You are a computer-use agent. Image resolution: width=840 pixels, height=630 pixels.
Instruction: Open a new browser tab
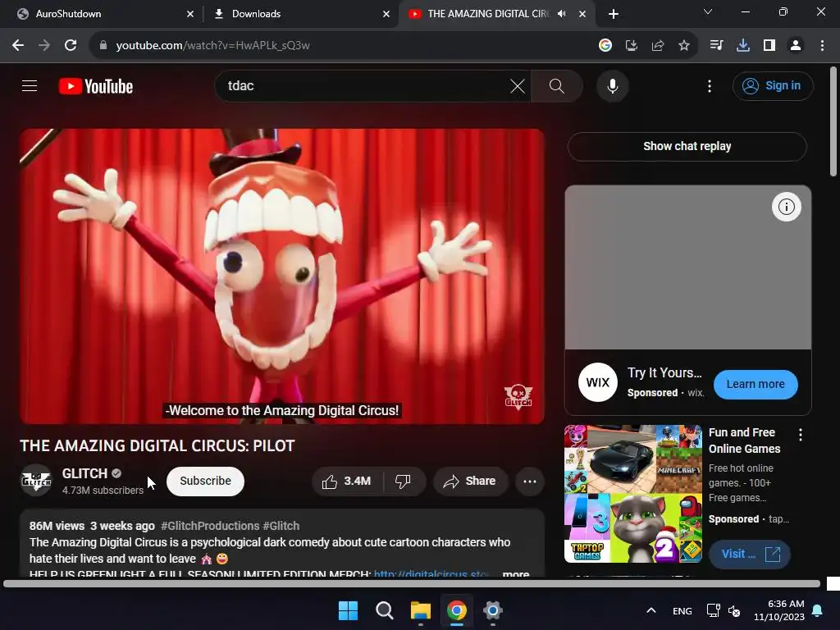(614, 14)
